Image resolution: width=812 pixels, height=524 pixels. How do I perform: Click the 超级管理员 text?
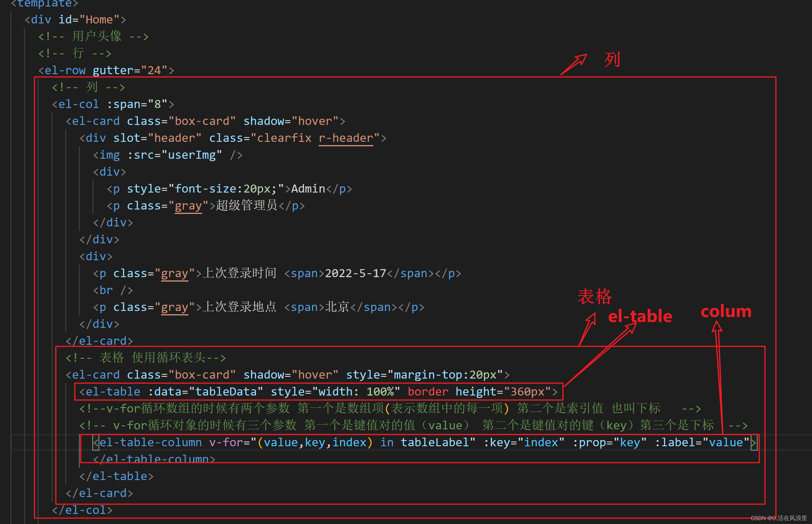246,206
